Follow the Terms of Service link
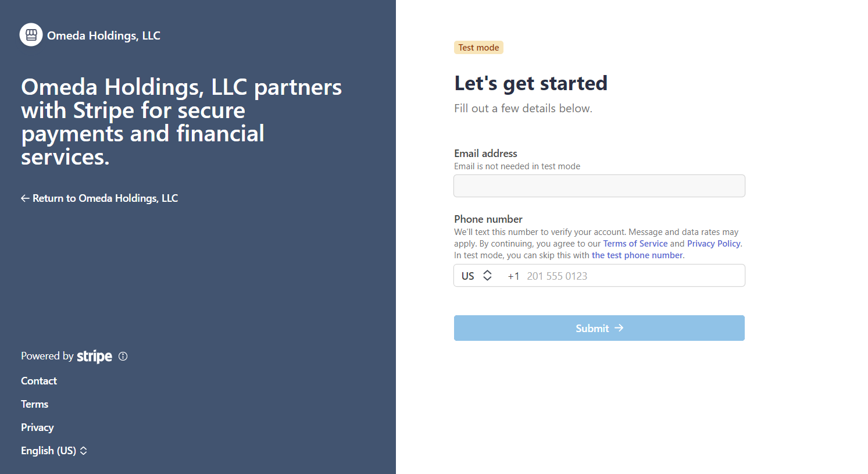The height and width of the screenshot is (474, 868). tap(635, 244)
